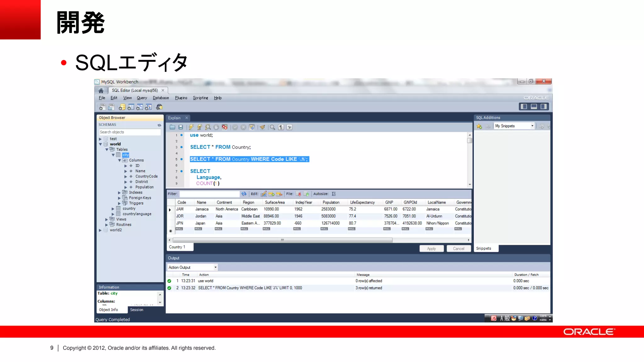Viewport: 644px width, 362px height.
Task: Click the Cancel button
Action: [458, 249]
